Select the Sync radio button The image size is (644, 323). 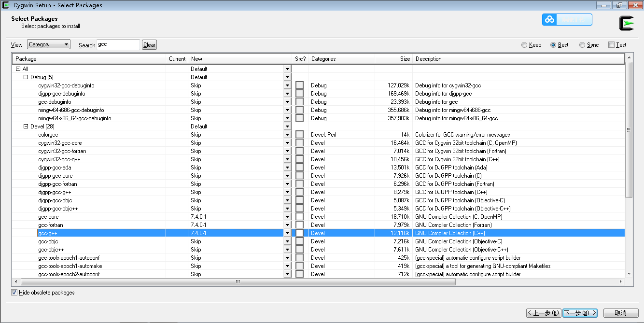click(x=582, y=44)
